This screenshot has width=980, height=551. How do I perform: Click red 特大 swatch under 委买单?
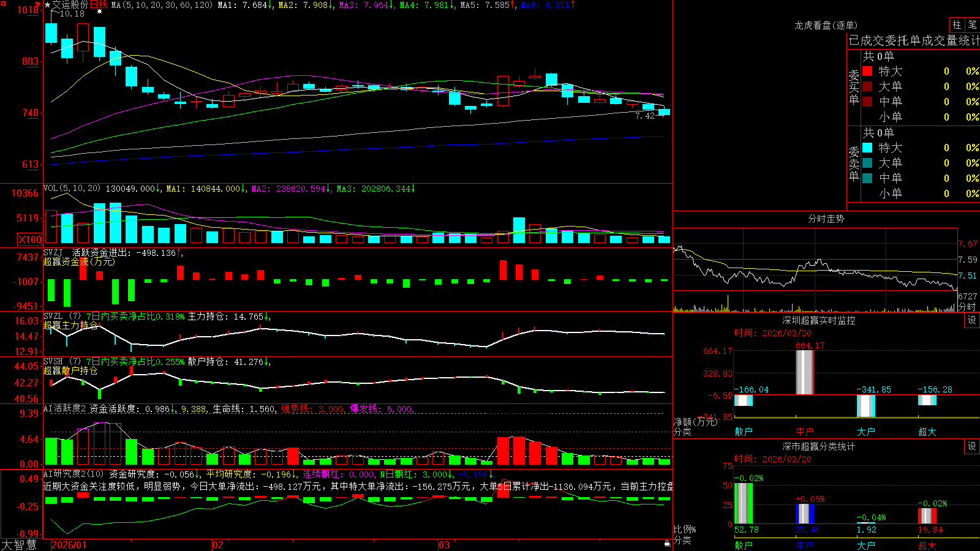[867, 71]
